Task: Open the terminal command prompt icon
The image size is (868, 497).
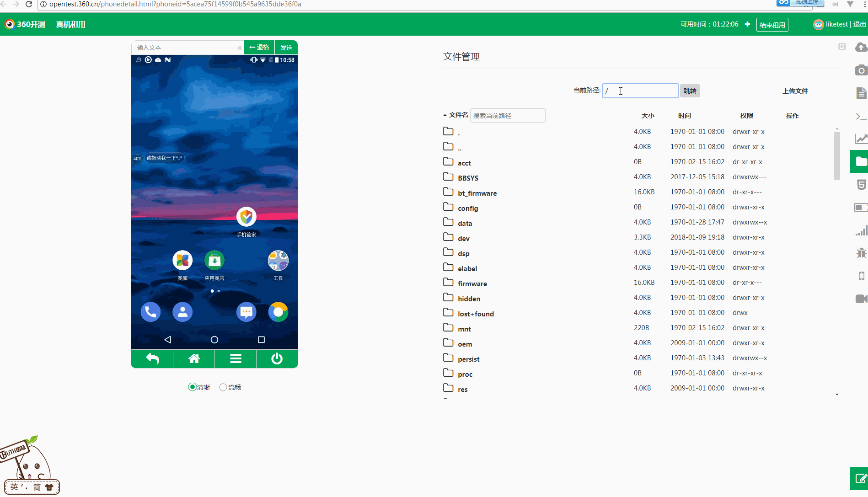Action: [861, 117]
